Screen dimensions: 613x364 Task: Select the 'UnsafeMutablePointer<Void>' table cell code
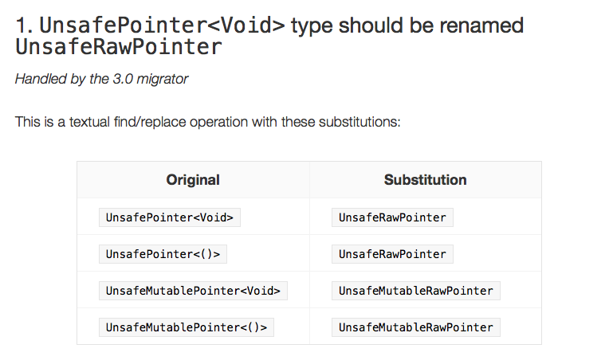pos(193,291)
